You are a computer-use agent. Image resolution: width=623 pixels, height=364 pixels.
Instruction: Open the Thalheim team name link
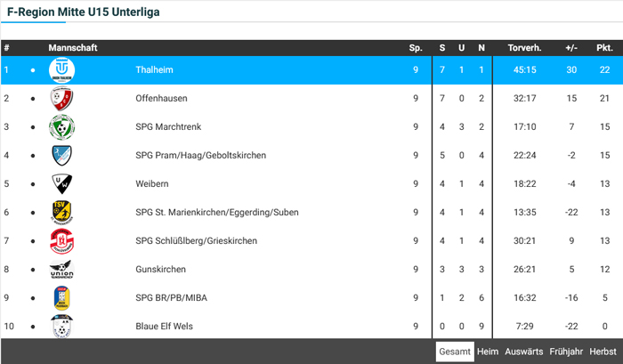(x=153, y=69)
